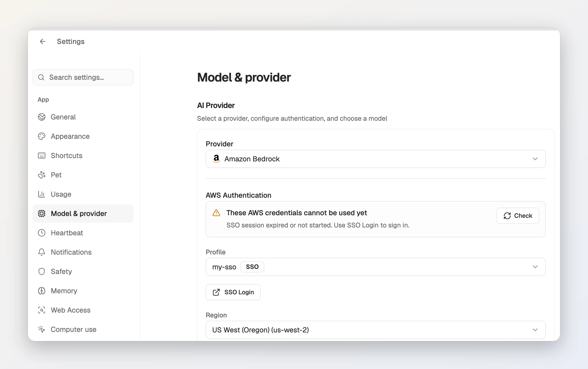
Task: Click the Appearance palette icon
Action: point(42,136)
